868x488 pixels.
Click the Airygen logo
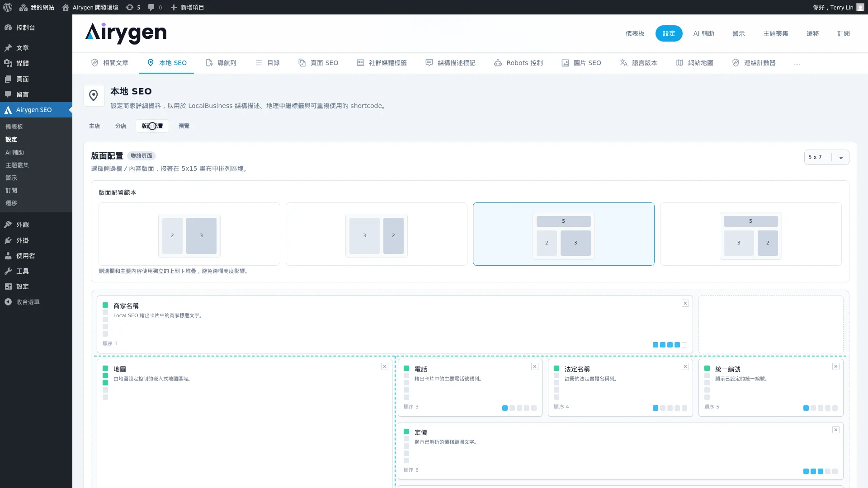pos(126,33)
